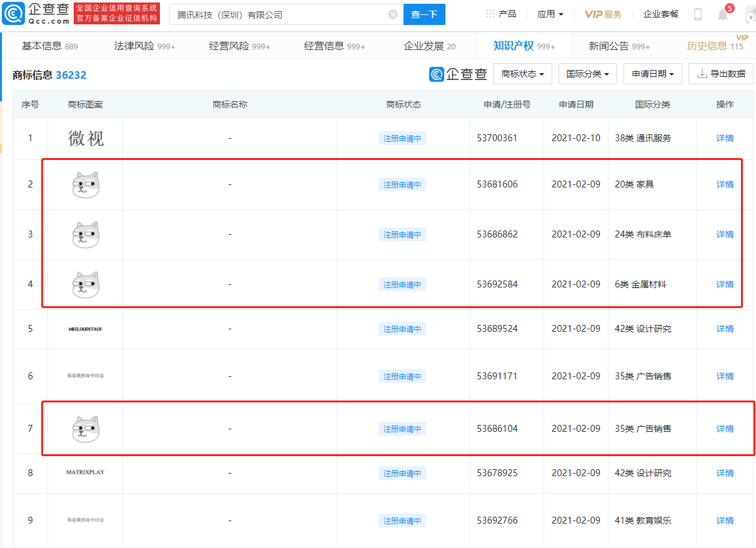Click the avatar in the top right corner

749,14
